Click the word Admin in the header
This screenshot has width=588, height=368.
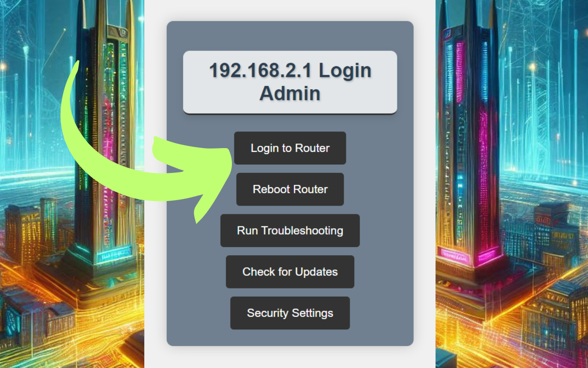pos(290,93)
